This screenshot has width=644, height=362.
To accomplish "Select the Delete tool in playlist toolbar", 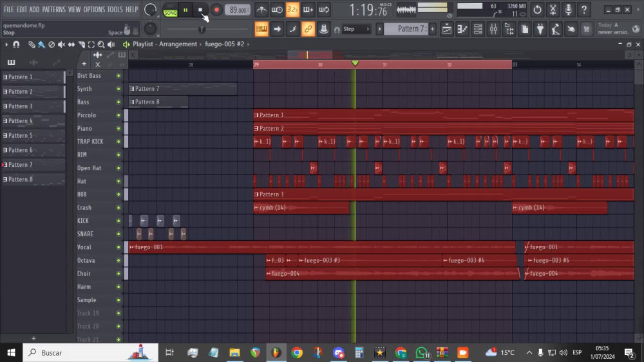I will pyautogui.click(x=52, y=44).
